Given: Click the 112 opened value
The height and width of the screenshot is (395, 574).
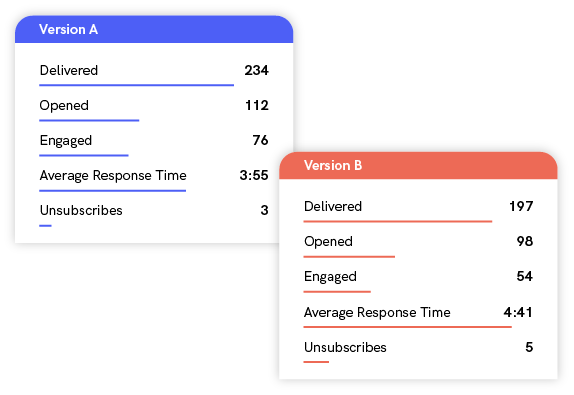Looking at the screenshot, I should coord(257,105).
